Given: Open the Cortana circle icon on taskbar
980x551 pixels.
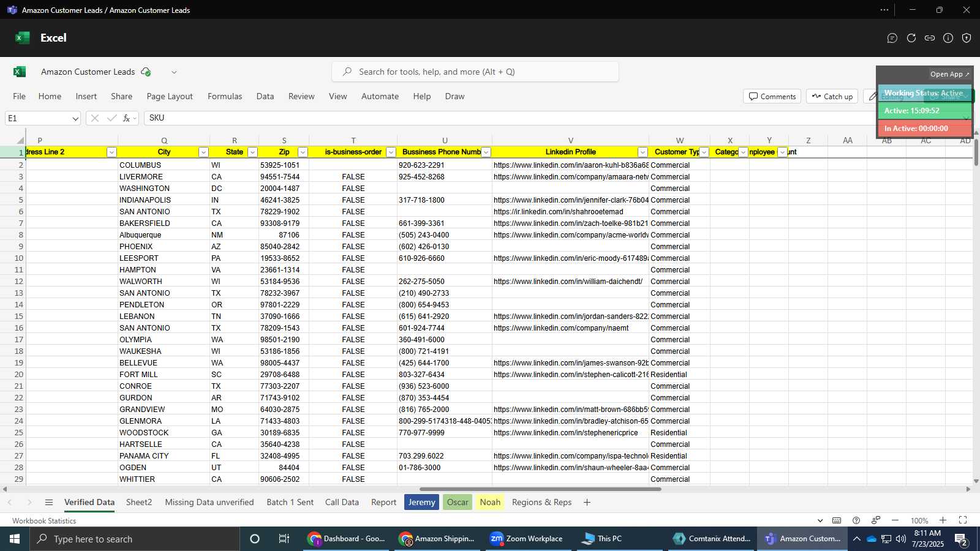Looking at the screenshot, I should [255, 539].
